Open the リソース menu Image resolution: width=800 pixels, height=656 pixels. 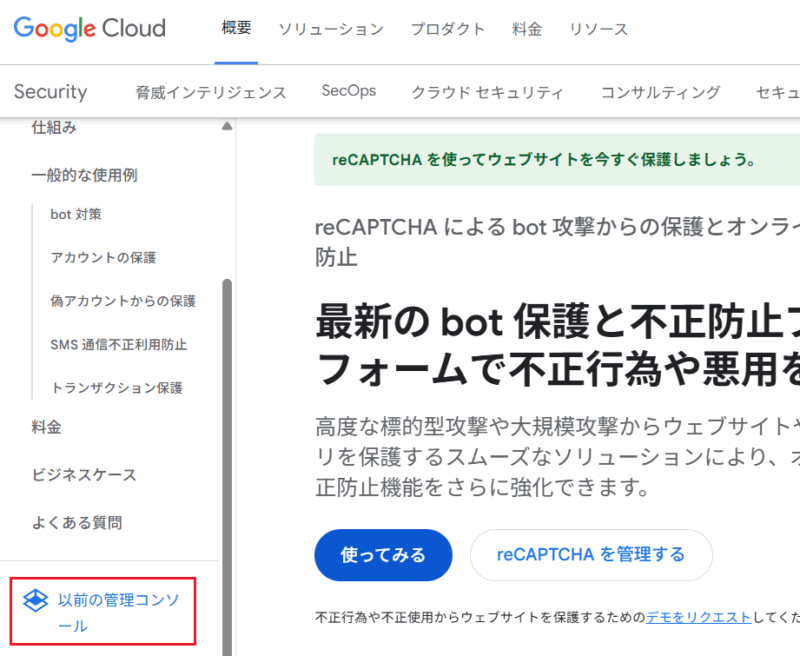coord(598,29)
